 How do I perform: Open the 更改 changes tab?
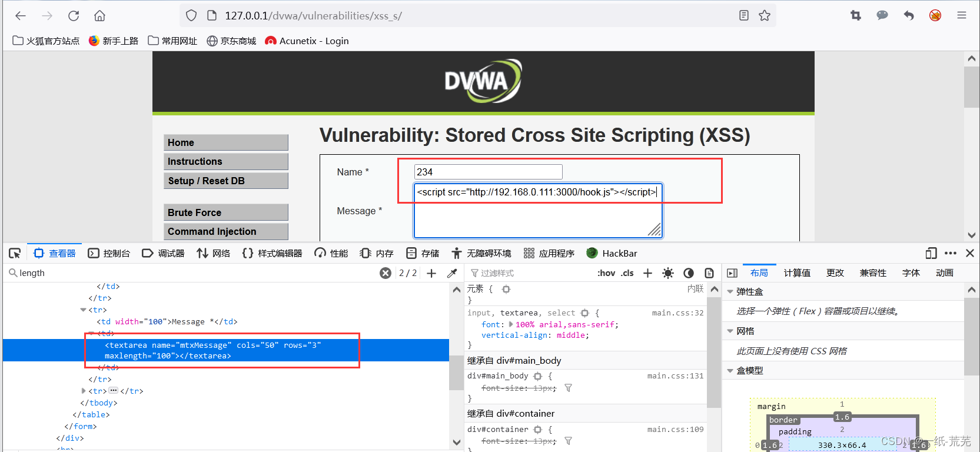[835, 273]
